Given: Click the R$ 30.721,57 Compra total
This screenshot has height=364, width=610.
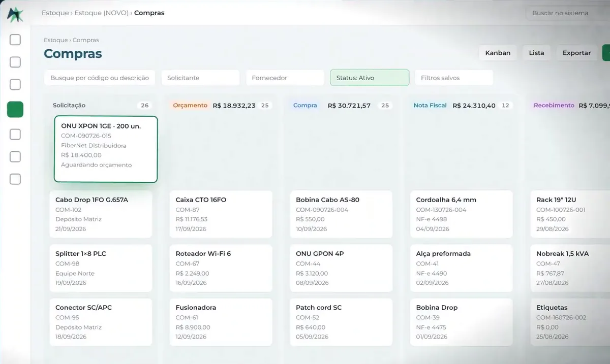Looking at the screenshot, I should coord(349,106).
